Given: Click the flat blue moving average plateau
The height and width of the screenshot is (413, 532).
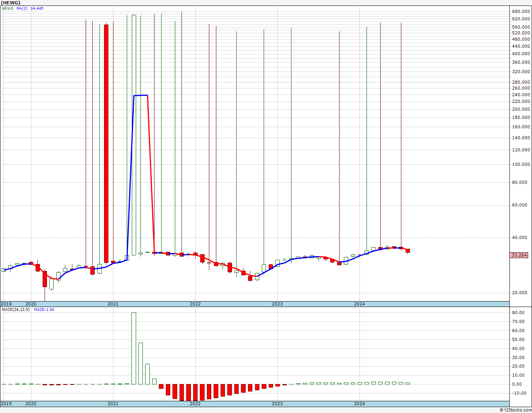Looking at the screenshot, I should (x=140, y=95).
